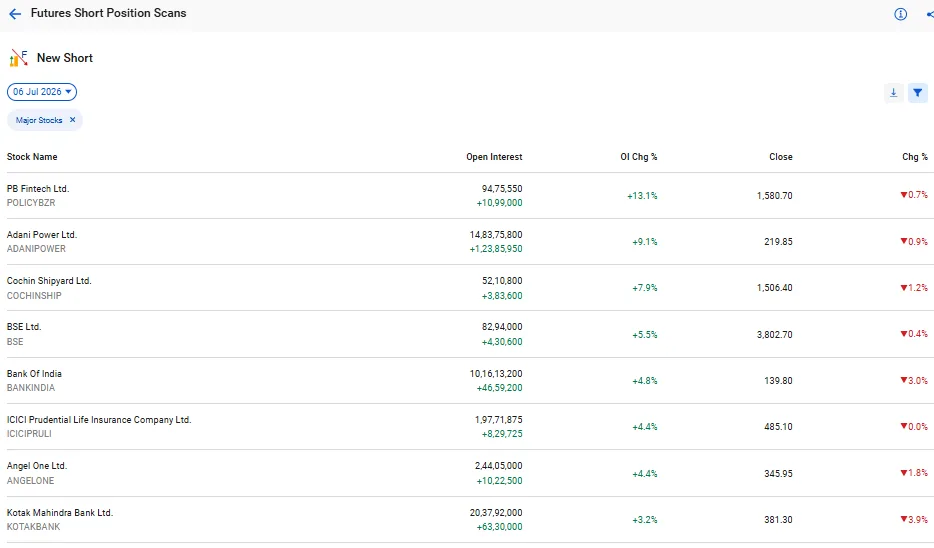
Task: Click the BANKINDIA ticker symbol
Action: [x=31, y=387]
